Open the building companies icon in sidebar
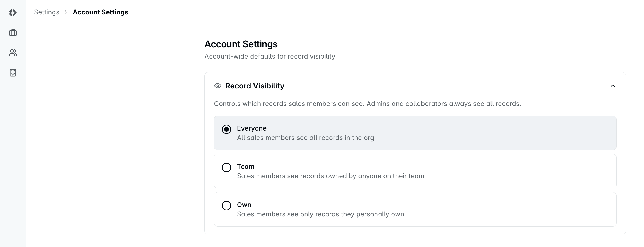 tap(13, 73)
